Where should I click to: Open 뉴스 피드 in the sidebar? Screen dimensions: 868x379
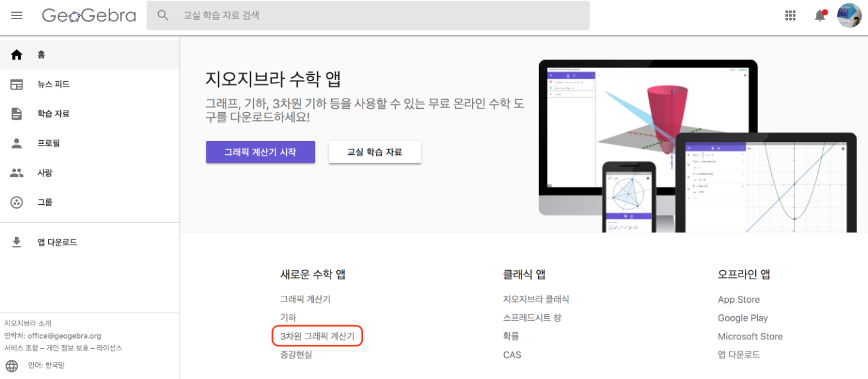coord(90,85)
